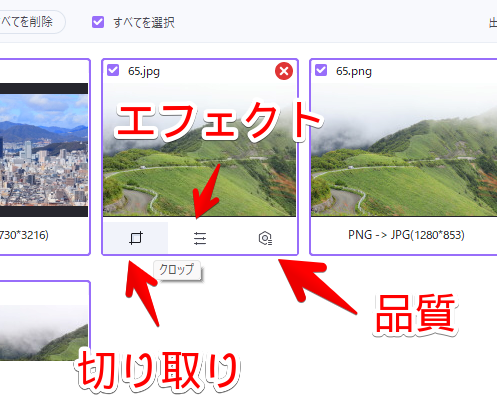Image resolution: width=497 pixels, height=403 pixels.
Task: Click the PNG -> JPG(1280*853) label
Action: (406, 235)
